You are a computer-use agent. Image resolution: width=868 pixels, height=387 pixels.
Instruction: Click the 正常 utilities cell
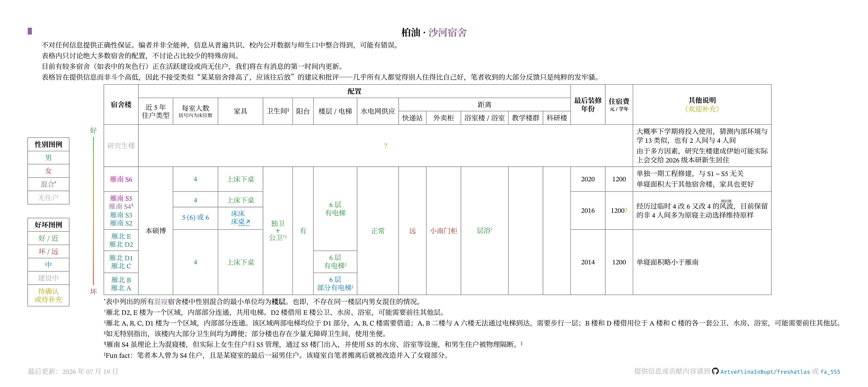[x=378, y=231]
